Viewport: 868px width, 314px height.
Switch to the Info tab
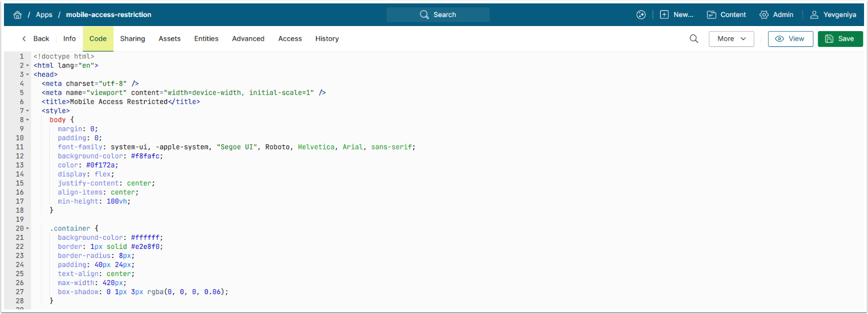coord(70,39)
